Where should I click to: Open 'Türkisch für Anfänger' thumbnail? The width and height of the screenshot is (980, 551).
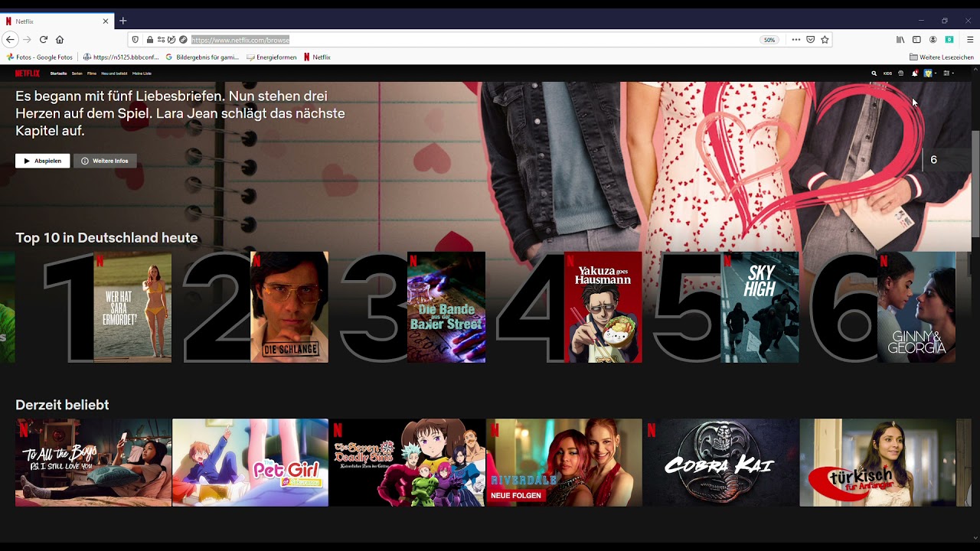pyautogui.click(x=877, y=462)
